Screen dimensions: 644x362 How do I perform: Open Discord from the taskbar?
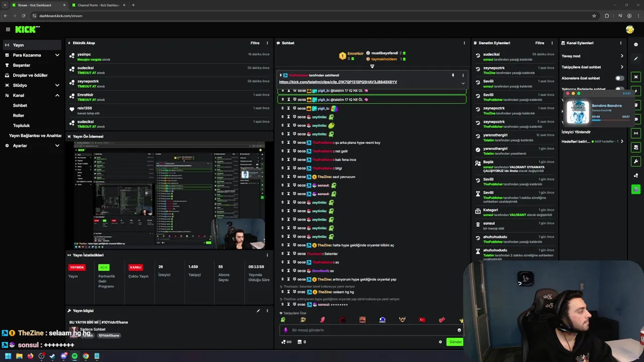coord(63,356)
